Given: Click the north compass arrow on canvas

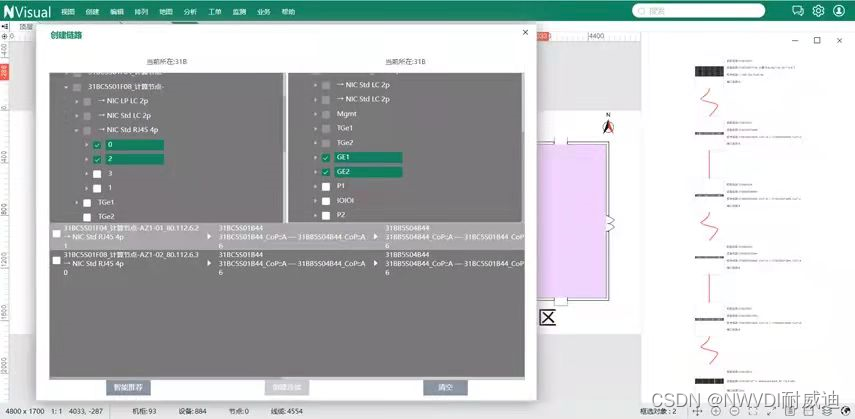Looking at the screenshot, I should pyautogui.click(x=606, y=126).
